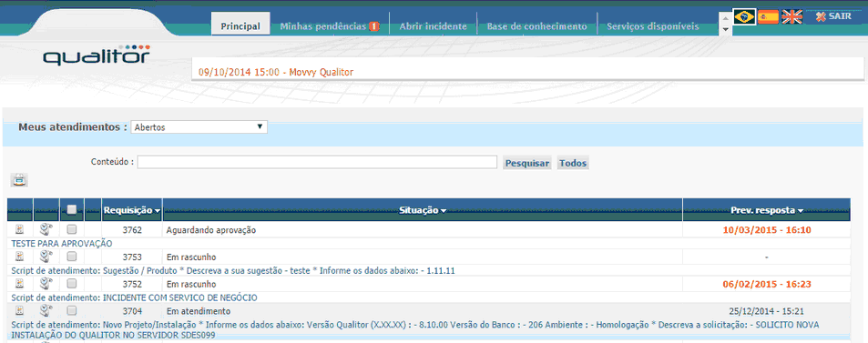Screen dimensions: 868x343
Task: Choose the UK flag language icon
Action: (792, 16)
